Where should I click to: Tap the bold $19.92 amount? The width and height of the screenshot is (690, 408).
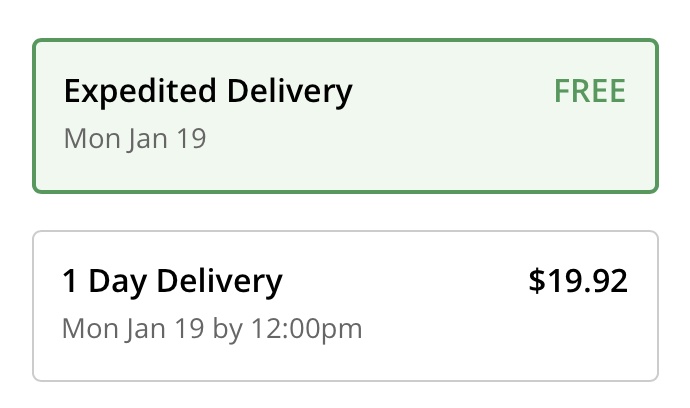pyautogui.click(x=578, y=282)
